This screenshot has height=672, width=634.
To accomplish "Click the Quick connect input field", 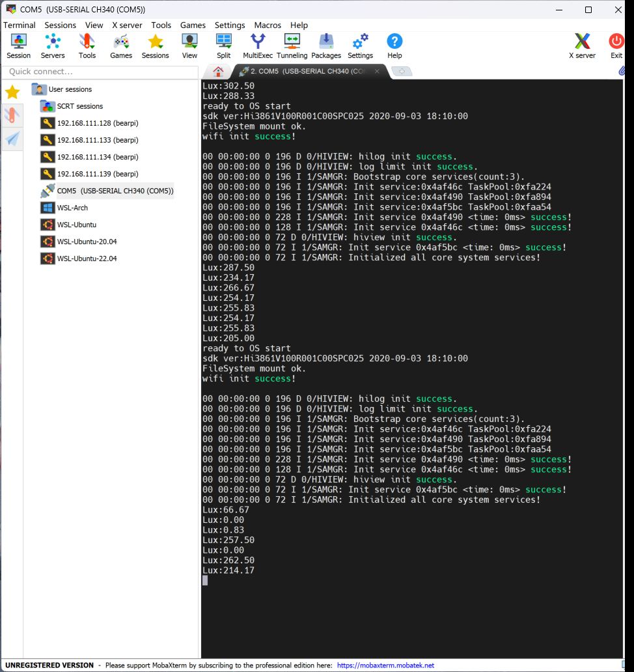I will tap(99, 72).
